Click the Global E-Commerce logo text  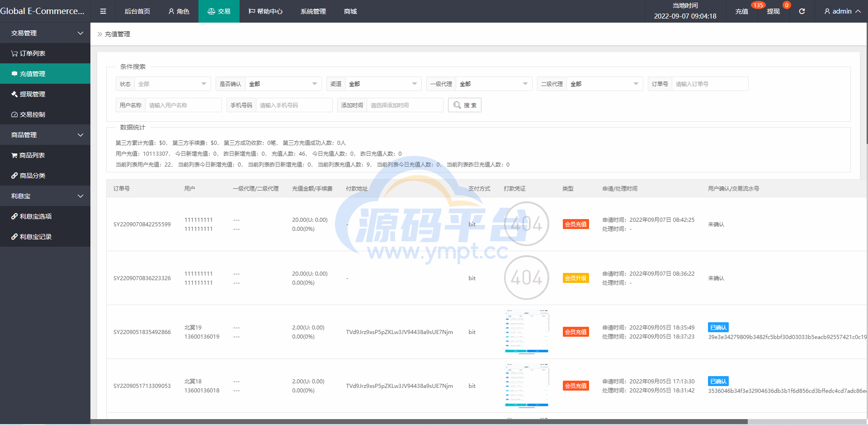(42, 11)
